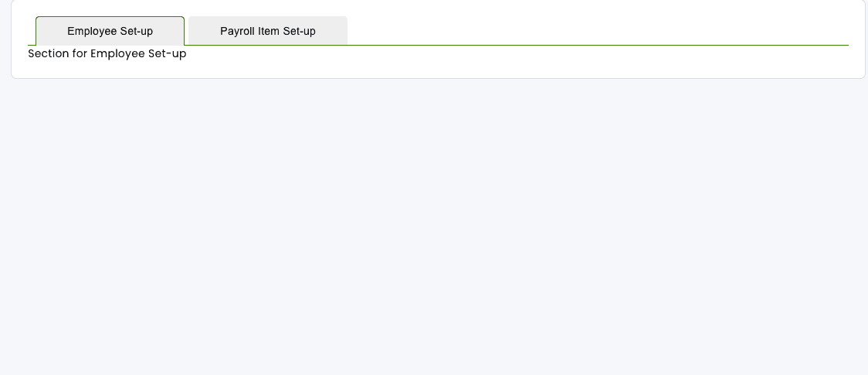Viewport: 868px width, 375px height.
Task: Click "Employee" in the section description text
Action: click(117, 54)
